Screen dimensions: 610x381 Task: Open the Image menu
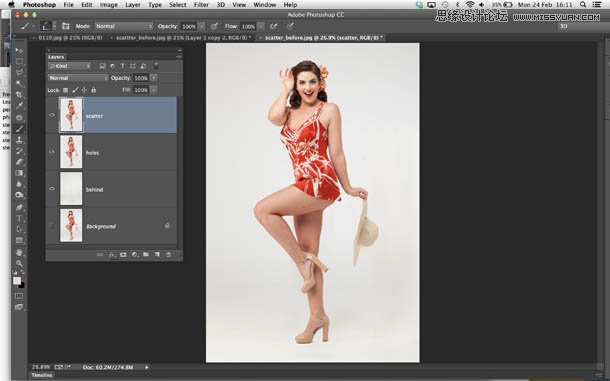[x=109, y=5]
